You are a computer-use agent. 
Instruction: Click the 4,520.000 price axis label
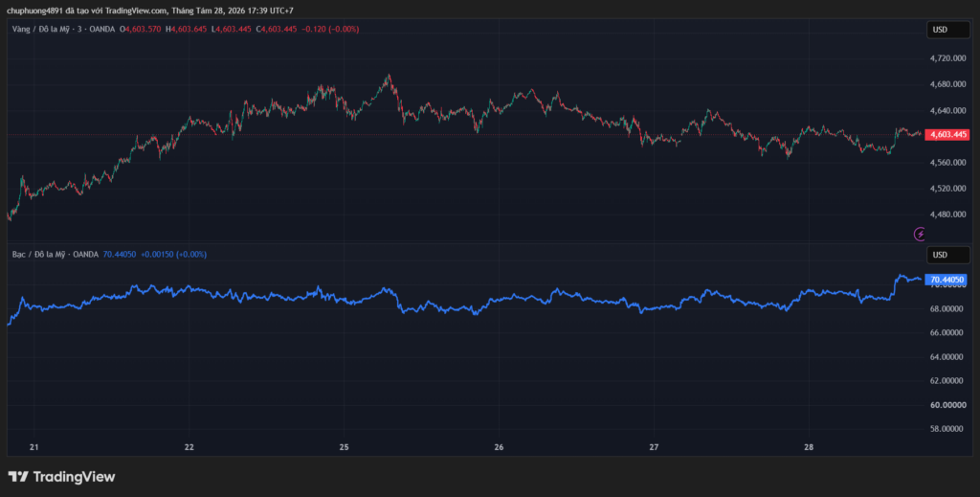(947, 189)
